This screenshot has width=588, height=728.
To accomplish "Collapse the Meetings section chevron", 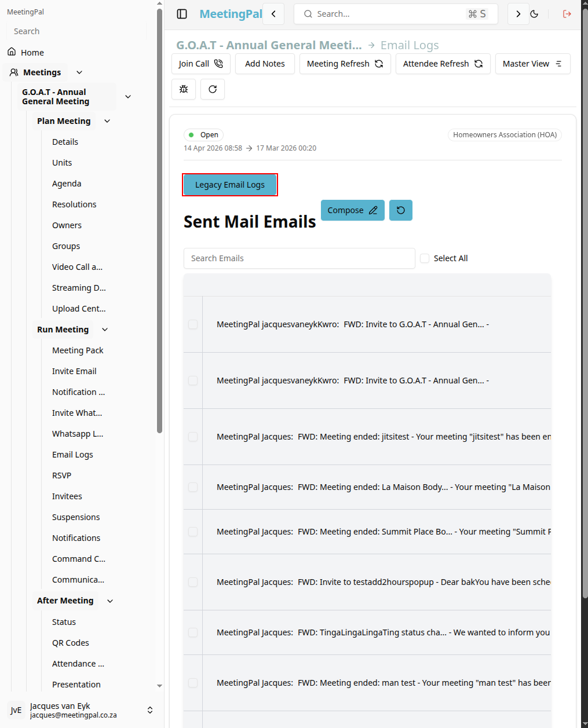I will pyautogui.click(x=79, y=72).
